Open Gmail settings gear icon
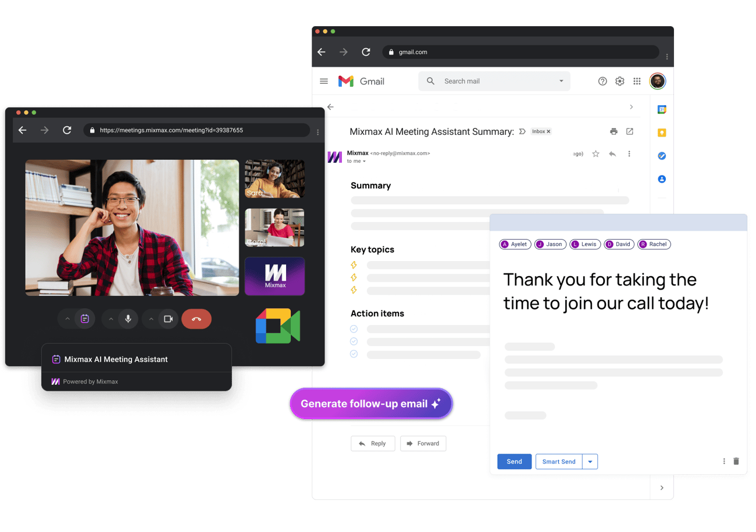 point(620,81)
